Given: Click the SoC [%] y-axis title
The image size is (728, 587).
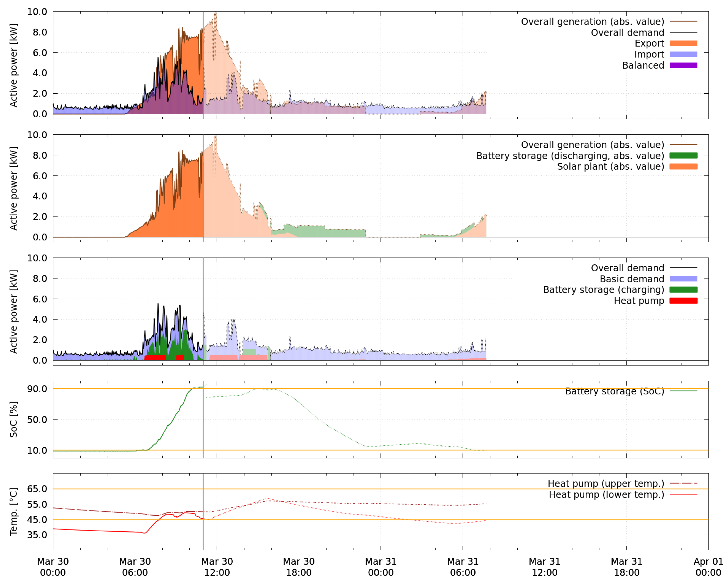Looking at the screenshot, I should (x=14, y=419).
